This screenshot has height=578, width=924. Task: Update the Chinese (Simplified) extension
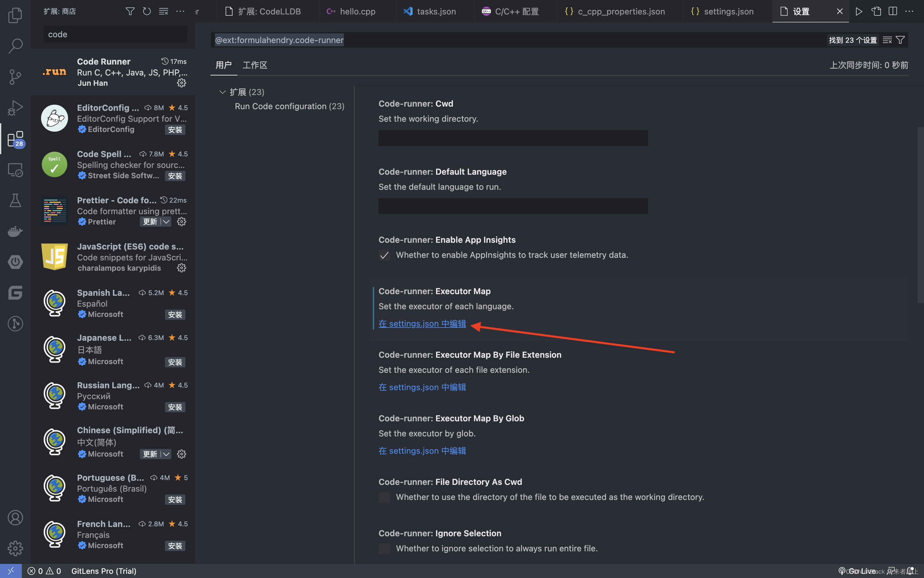coord(150,454)
